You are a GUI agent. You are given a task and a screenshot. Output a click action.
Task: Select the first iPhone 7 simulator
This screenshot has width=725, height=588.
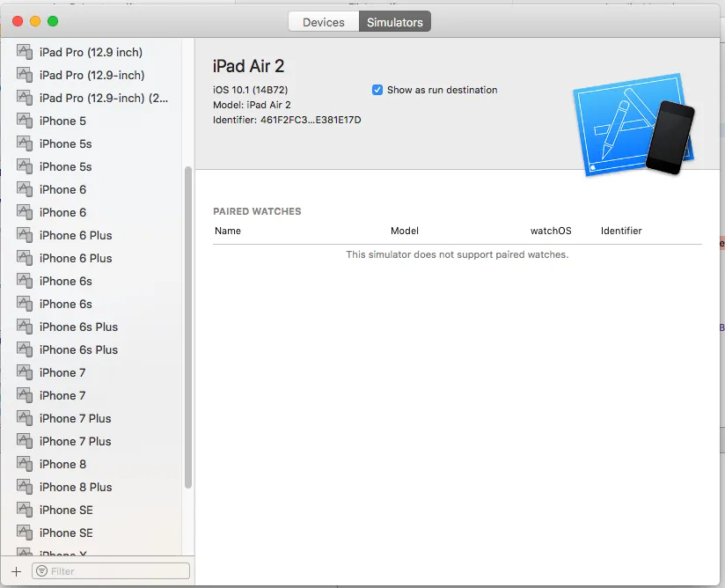click(62, 372)
